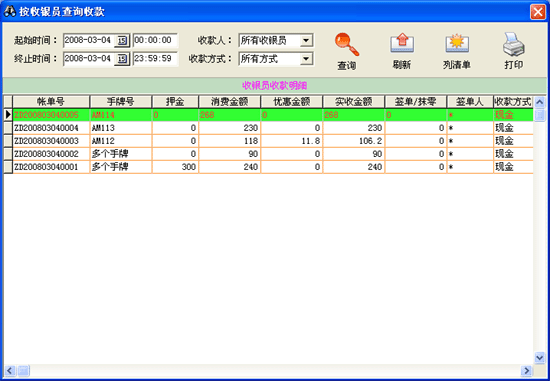This screenshot has width=550, height=381.
Task: Click the 刷新 refresh icon
Action: 402,44
